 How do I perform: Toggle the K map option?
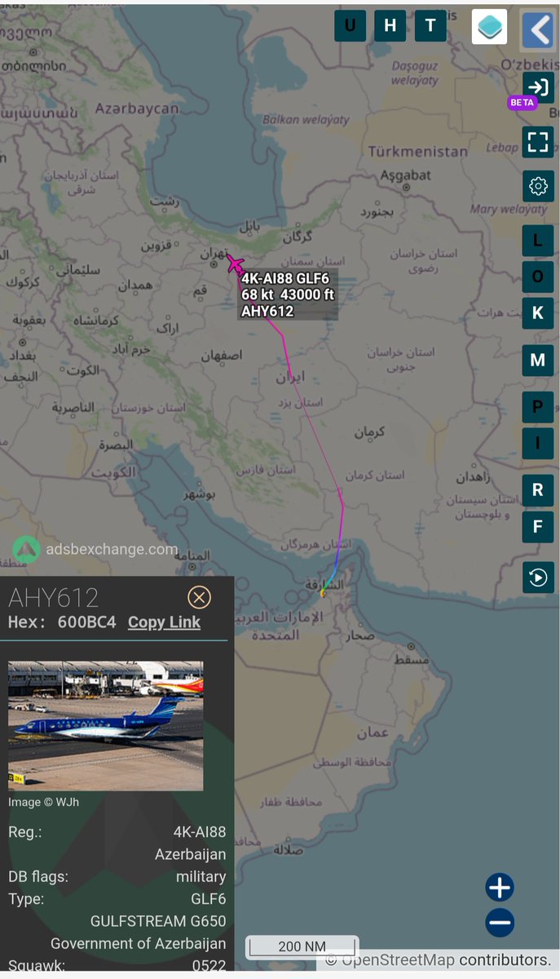coord(538,313)
